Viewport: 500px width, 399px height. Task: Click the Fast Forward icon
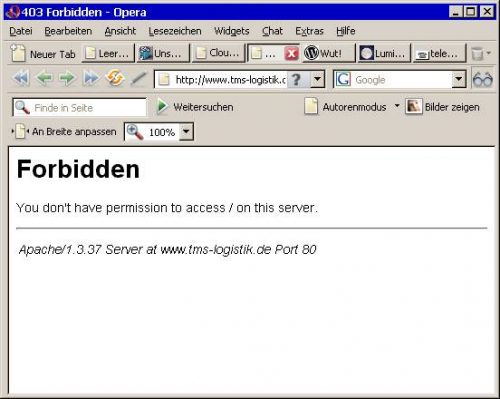(x=91, y=79)
